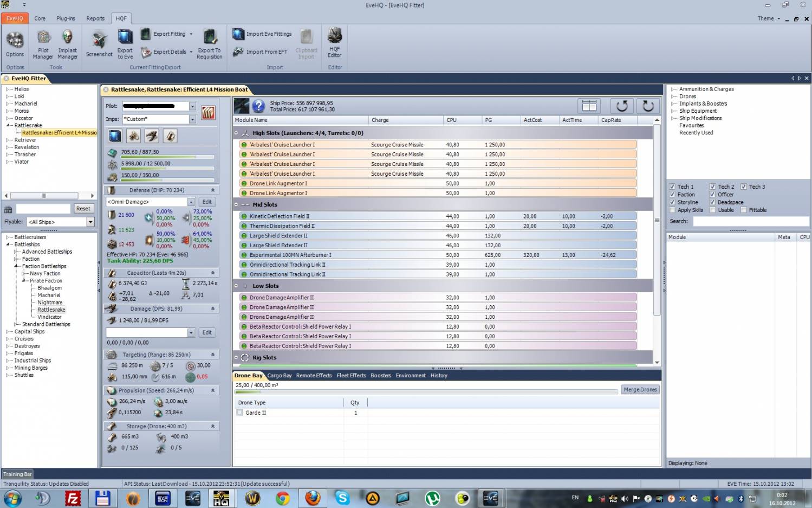Viewport: 812px width, 508px height.
Task: Click Export To Requisition icon
Action: (210, 44)
